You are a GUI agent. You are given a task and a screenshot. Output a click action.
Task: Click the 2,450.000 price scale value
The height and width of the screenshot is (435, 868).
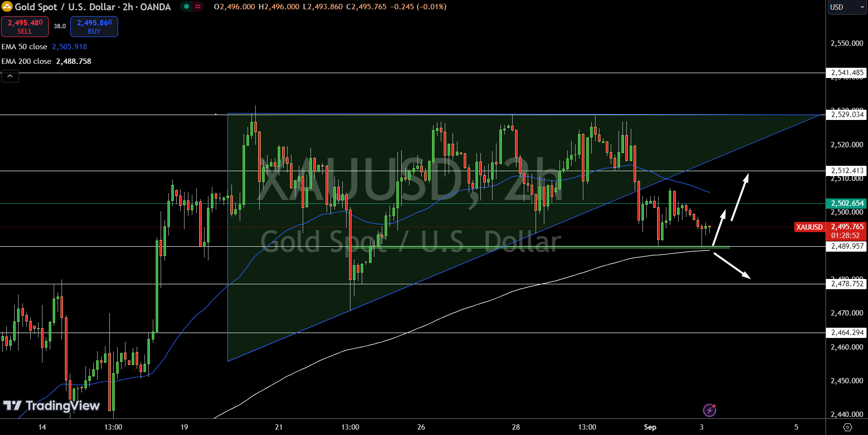(847, 381)
